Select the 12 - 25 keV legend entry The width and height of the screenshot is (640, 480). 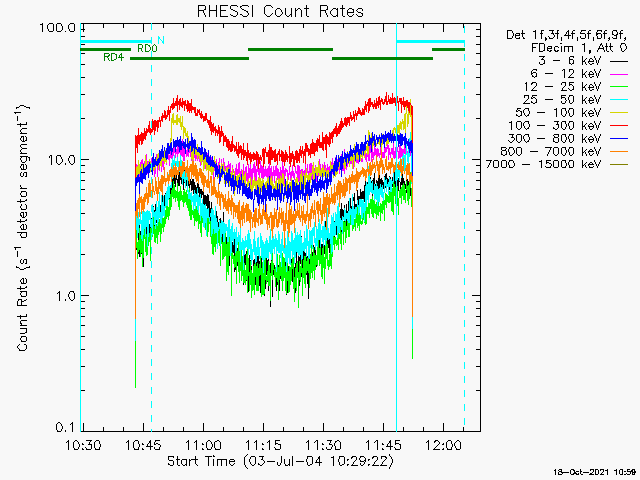(576, 87)
